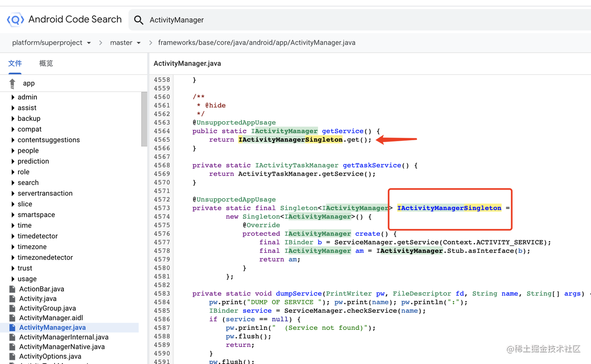The width and height of the screenshot is (591, 364).
Task: Go up from app folder using arrow icon
Action: point(12,84)
